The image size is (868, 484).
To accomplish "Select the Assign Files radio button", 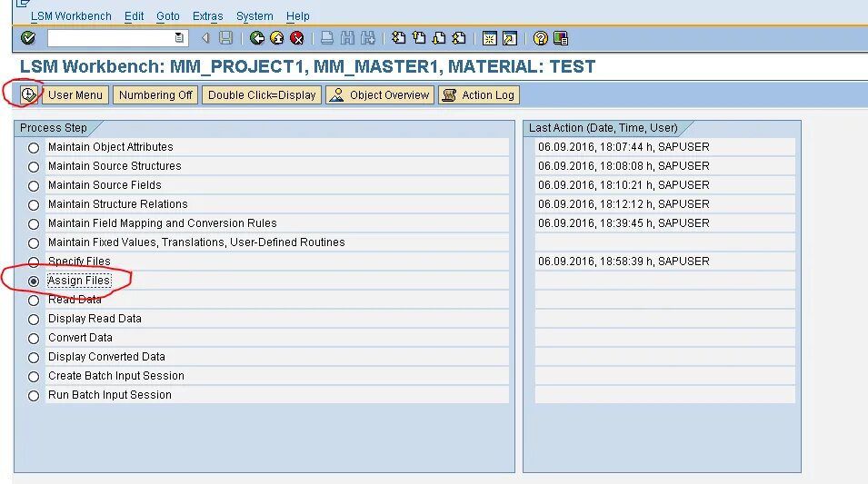I will pos(34,281).
